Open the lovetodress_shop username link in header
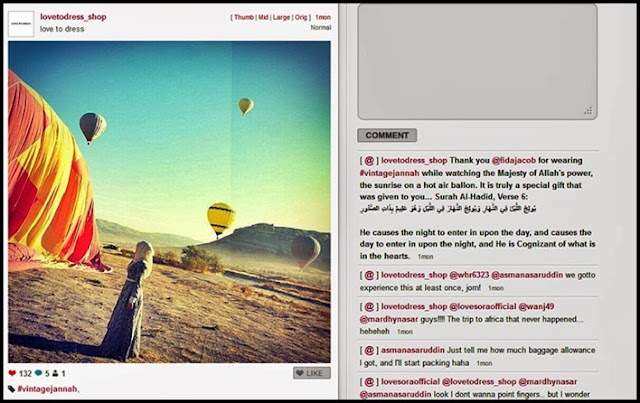The width and height of the screenshot is (640, 403). 73,17
